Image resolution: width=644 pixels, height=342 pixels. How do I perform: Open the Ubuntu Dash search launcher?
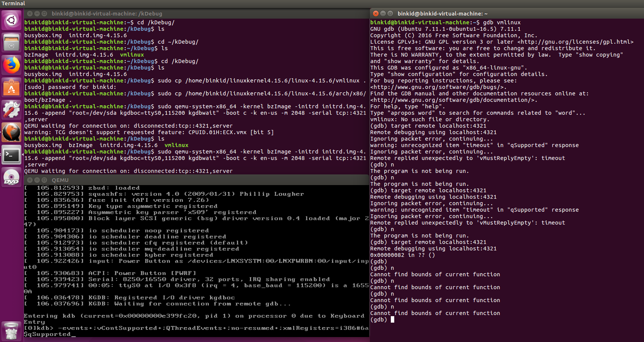pos(11,20)
